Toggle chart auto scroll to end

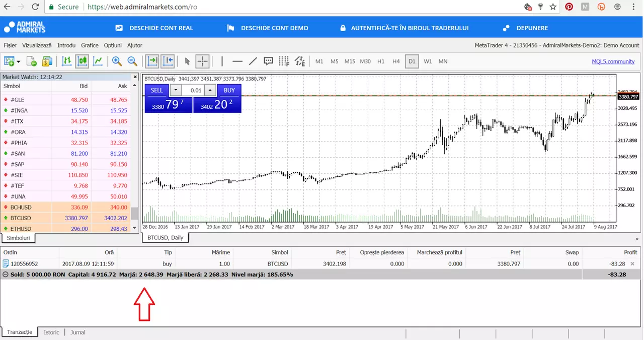click(151, 61)
